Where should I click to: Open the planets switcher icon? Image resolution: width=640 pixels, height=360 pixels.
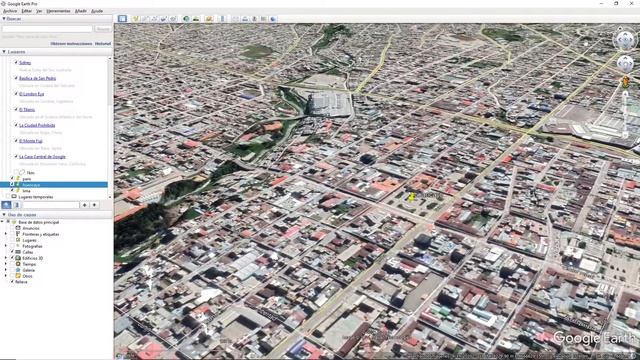click(x=209, y=19)
